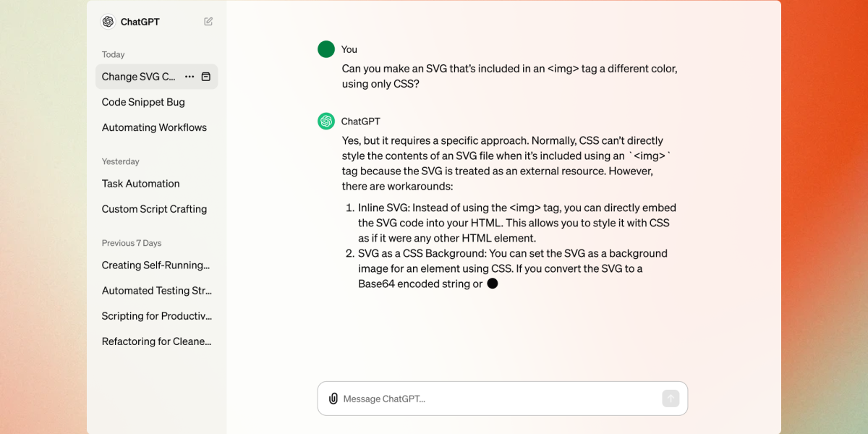The image size is (868, 434).
Task: Select the Refactoring for Cleaner chat
Action: (156, 341)
